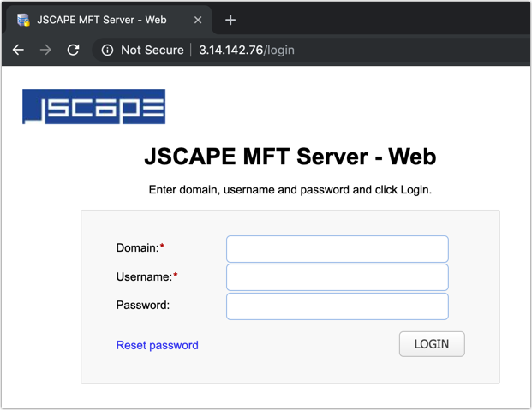Image resolution: width=532 pixels, height=410 pixels.
Task: Open the Reset password link
Action: click(x=157, y=345)
